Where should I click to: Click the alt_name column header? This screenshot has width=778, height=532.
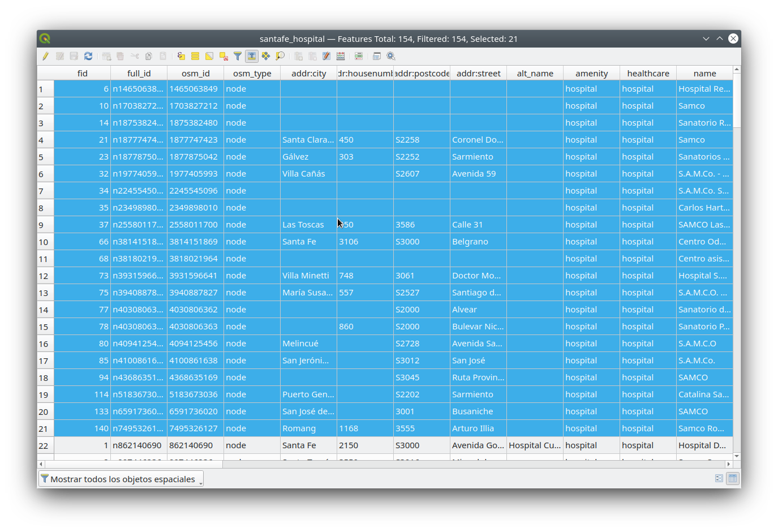[x=535, y=73]
